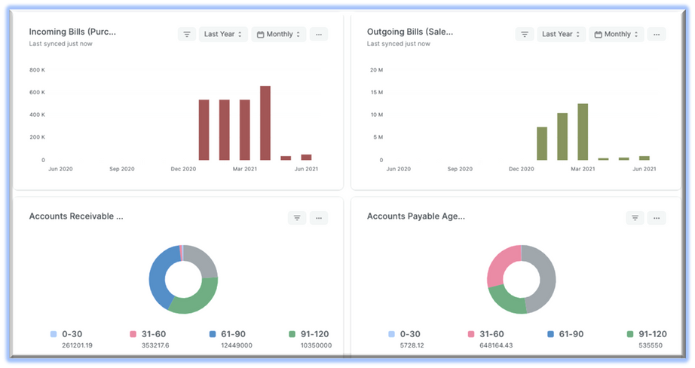The height and width of the screenshot is (368, 695).
Task: Open the more options menu on Incoming Bills
Action: coord(319,34)
